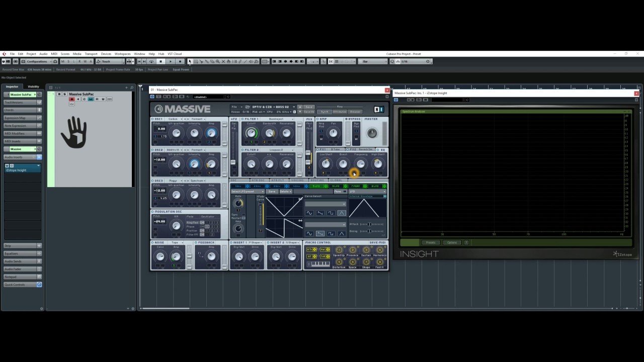The image size is (644, 362).
Task: Switch Massive to Browser view
Action: click(355, 112)
